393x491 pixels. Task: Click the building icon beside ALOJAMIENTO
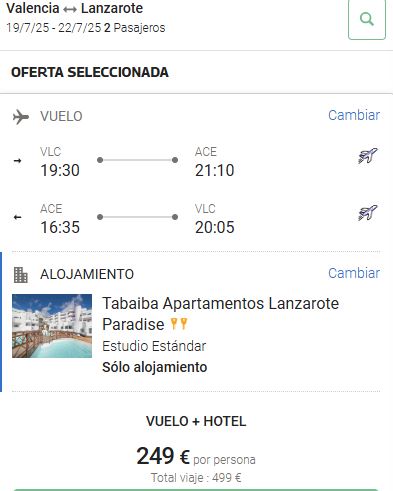pos(21,275)
